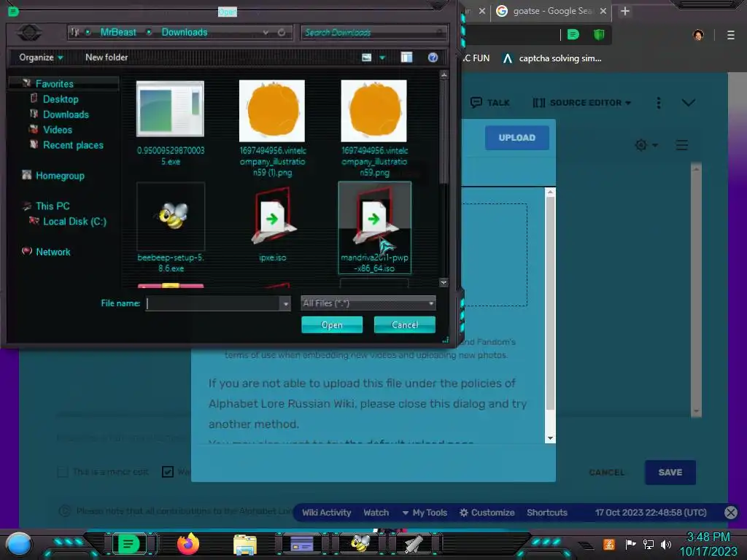This screenshot has width=747, height=560.
Task: Expand the File name history dropdown
Action: coord(285,303)
